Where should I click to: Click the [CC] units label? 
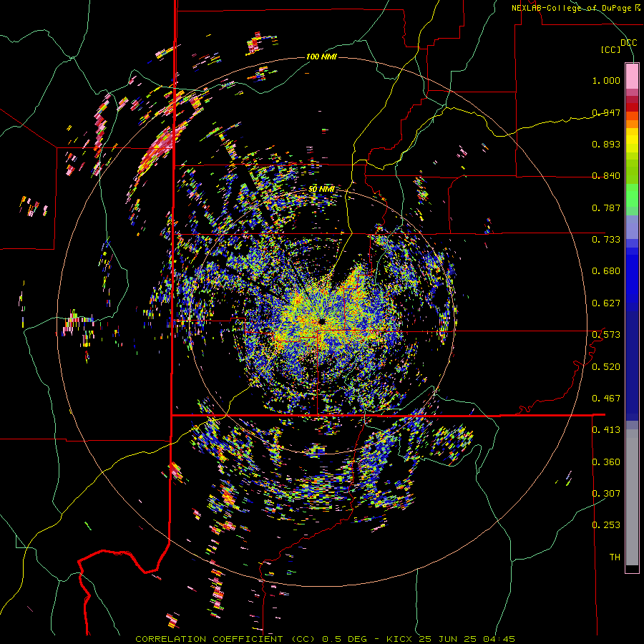611,49
